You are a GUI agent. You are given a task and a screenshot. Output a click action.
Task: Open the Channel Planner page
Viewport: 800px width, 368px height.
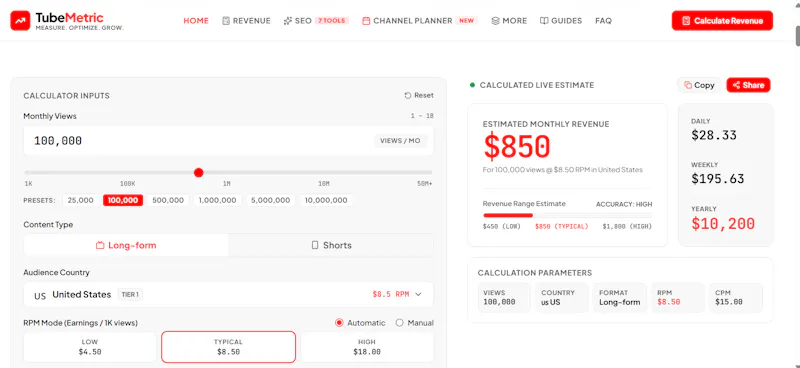[419, 21]
